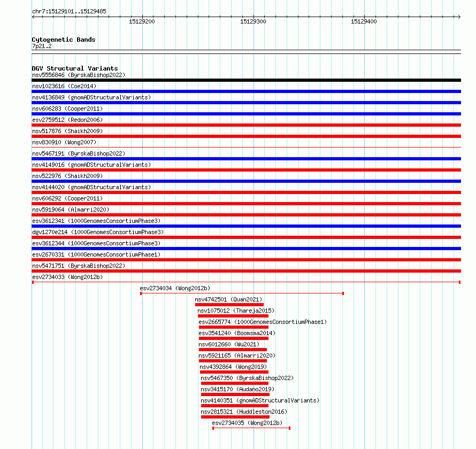
Task: Open variant nsv1023616 (Coe2014) label
Action: click(x=64, y=86)
